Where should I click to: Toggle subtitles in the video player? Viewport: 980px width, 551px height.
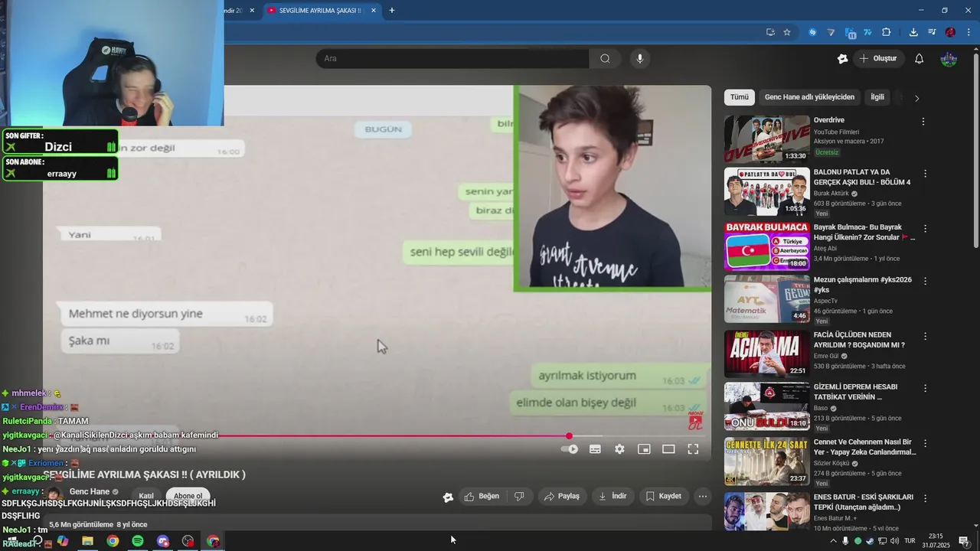[595, 449]
